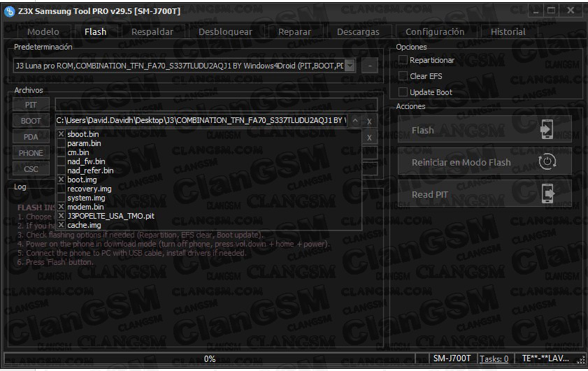This screenshot has height=371, width=588.
Task: Enable nad_fw.bin checkbox
Action: coord(61,161)
